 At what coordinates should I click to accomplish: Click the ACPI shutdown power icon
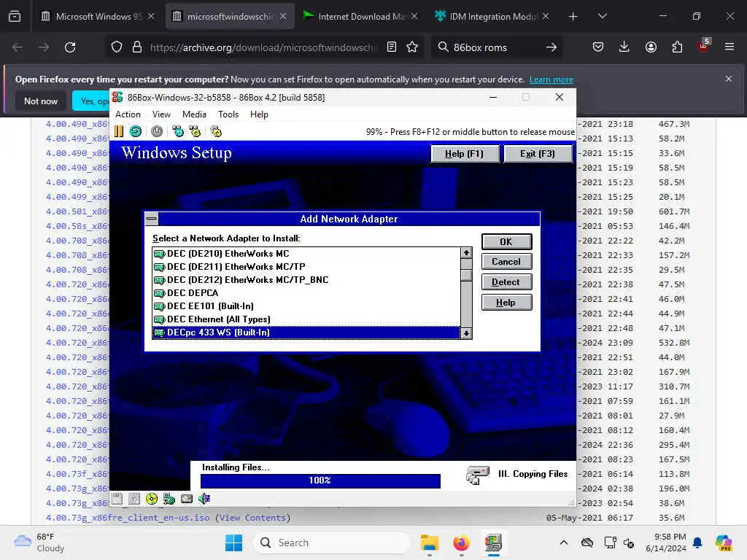tap(157, 131)
